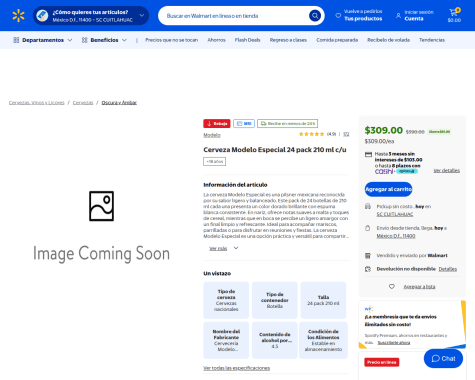
Task: Expand description with Ver más
Action: tap(224, 248)
